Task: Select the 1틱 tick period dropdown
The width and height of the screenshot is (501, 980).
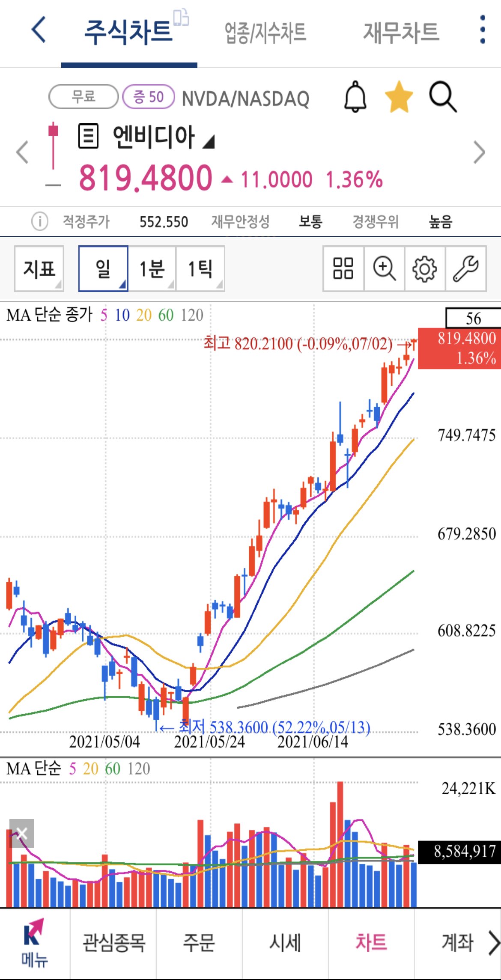Action: pyautogui.click(x=200, y=268)
